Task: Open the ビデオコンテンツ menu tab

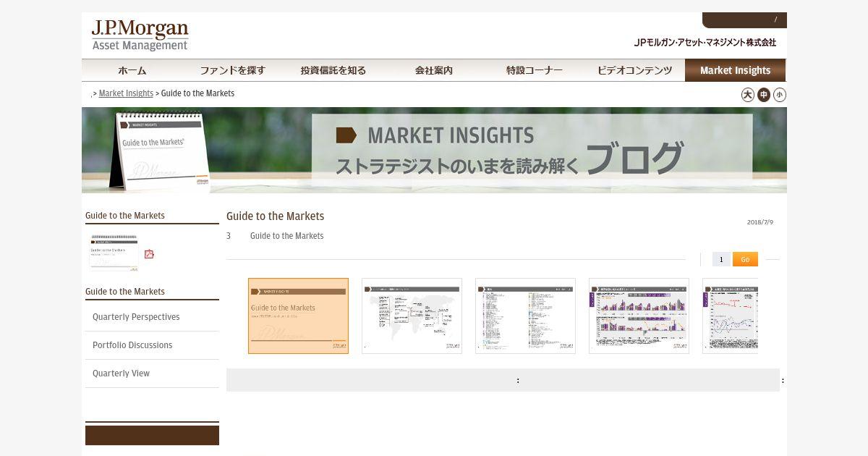Action: (634, 70)
